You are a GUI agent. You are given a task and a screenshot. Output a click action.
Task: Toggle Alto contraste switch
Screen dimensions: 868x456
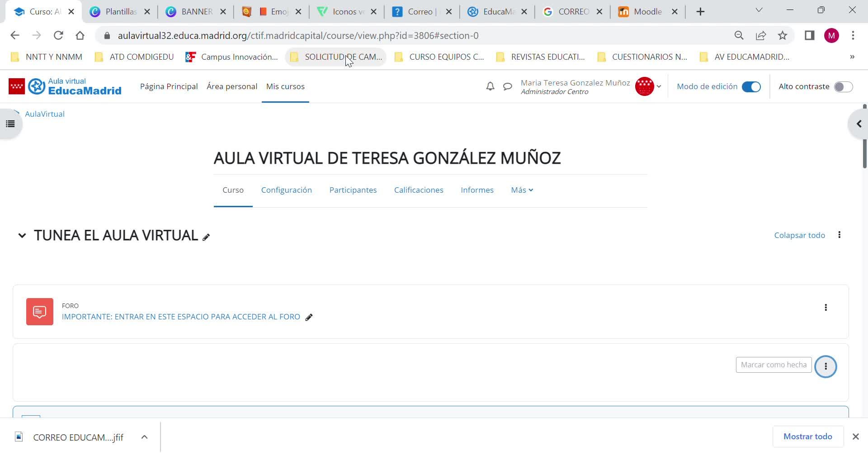[843, 87]
